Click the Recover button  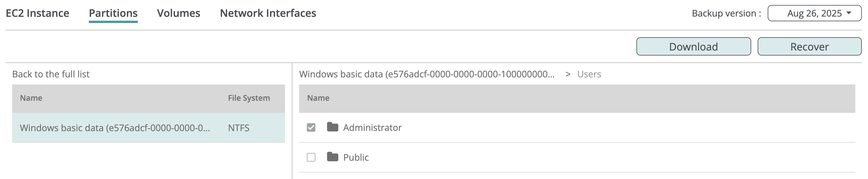pyautogui.click(x=809, y=46)
